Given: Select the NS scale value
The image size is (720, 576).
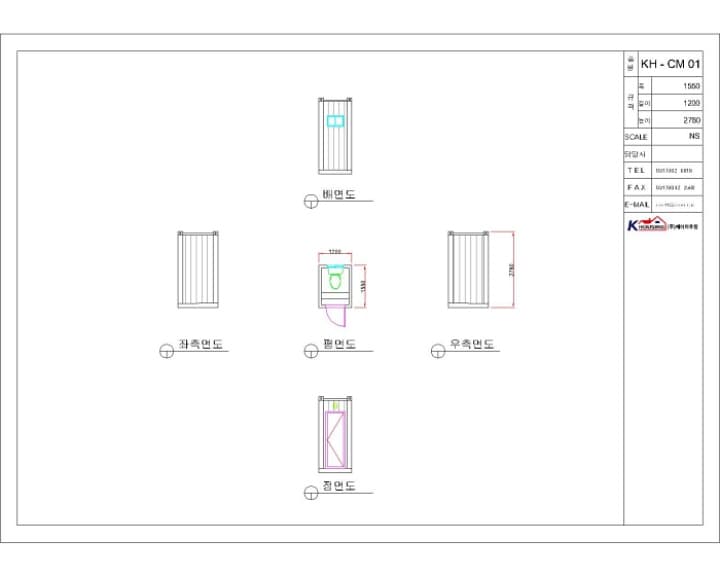Looking at the screenshot, I should click(694, 136).
